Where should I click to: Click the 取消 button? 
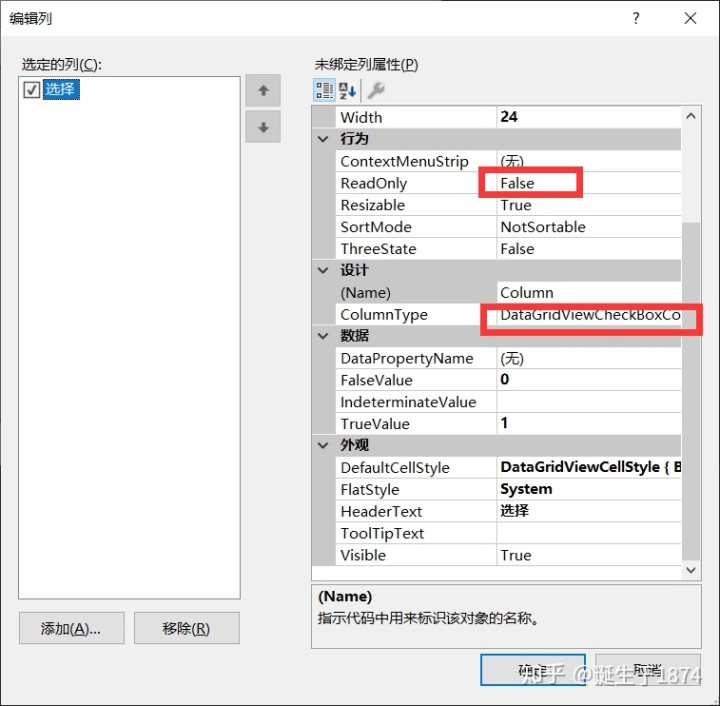(x=648, y=670)
